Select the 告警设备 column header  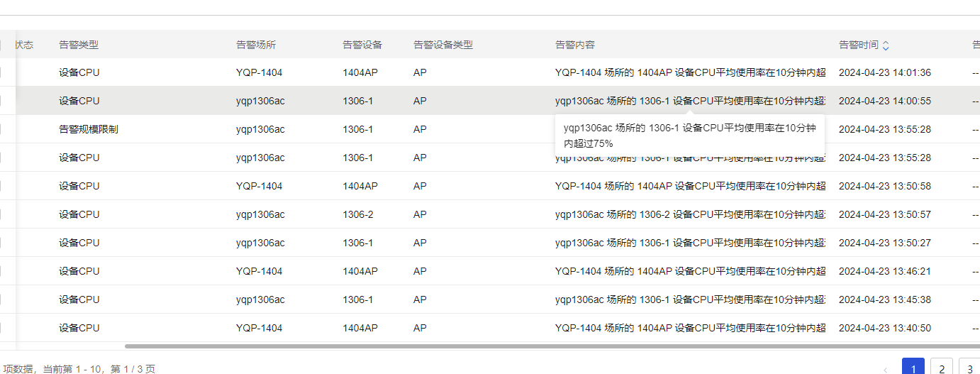point(362,45)
